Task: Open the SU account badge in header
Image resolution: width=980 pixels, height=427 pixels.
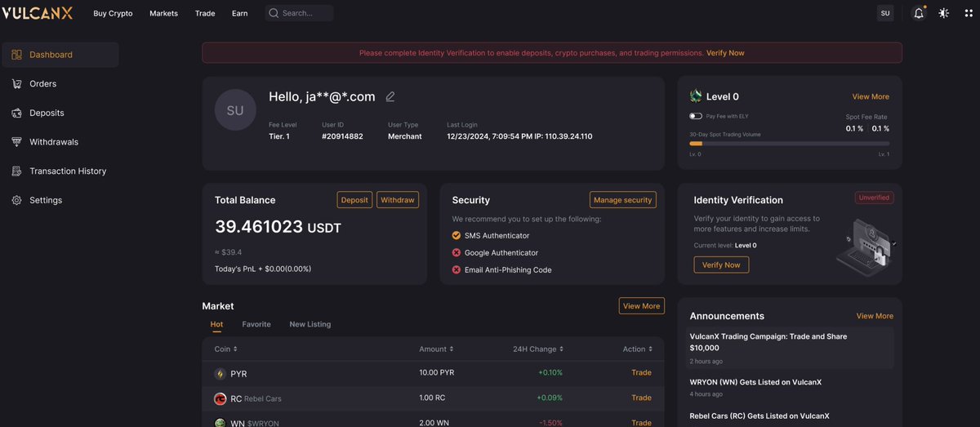Action: (885, 13)
